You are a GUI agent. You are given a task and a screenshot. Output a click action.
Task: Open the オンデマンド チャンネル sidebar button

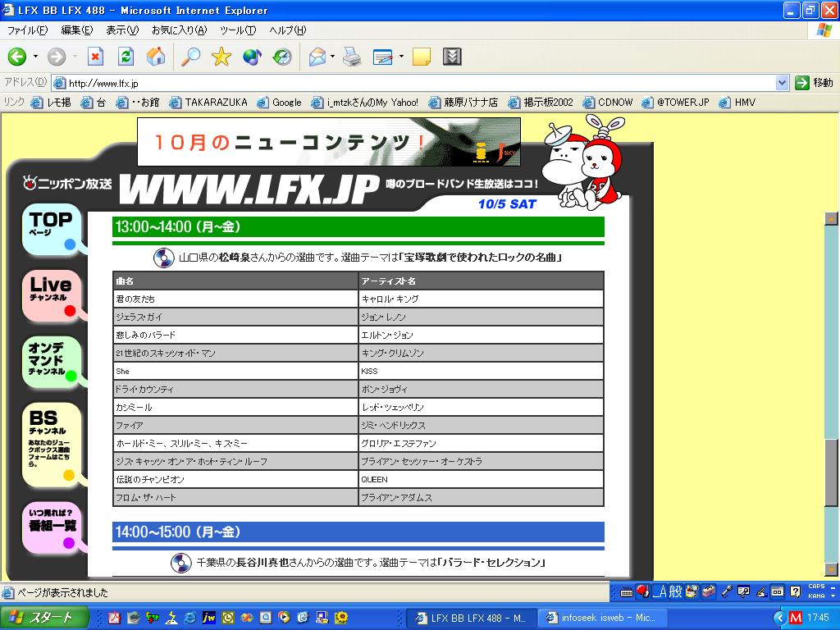(x=52, y=362)
